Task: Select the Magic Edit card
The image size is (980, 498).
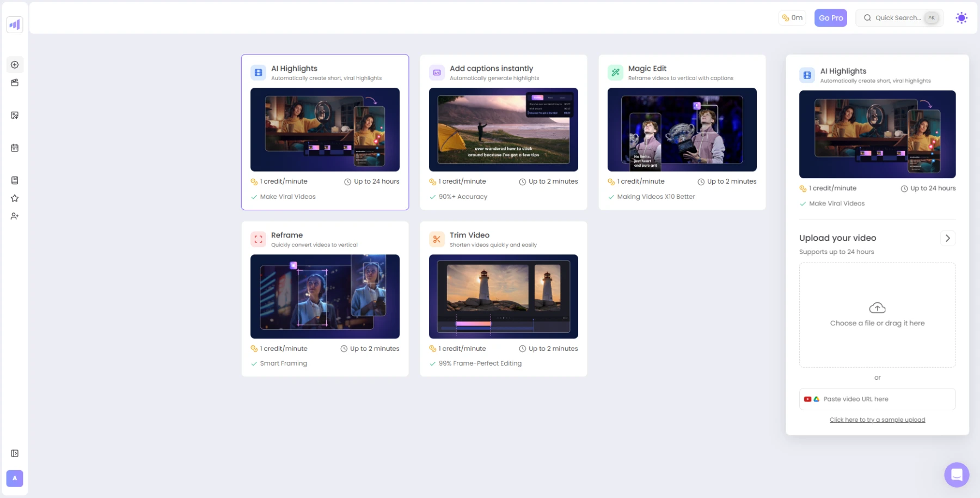Action: coord(682,132)
